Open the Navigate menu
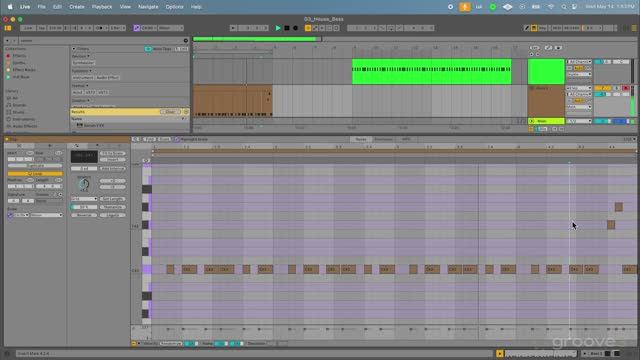 point(148,7)
